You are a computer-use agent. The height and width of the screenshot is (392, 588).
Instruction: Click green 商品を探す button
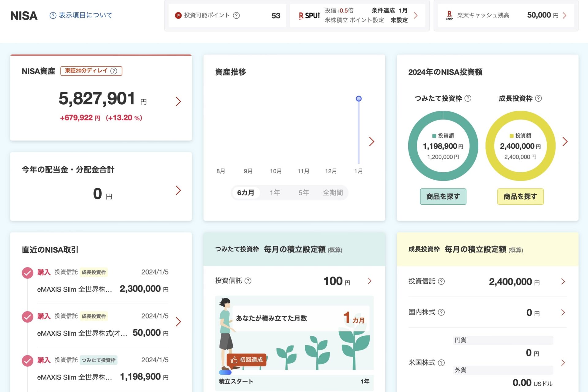pyautogui.click(x=443, y=196)
